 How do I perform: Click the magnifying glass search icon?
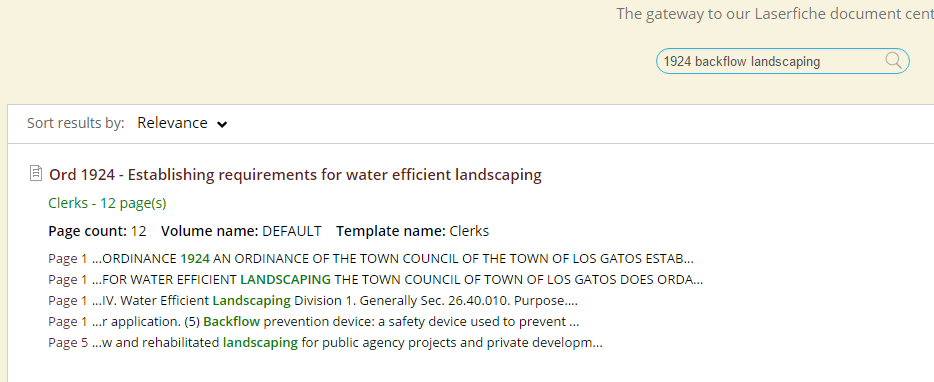pos(893,60)
